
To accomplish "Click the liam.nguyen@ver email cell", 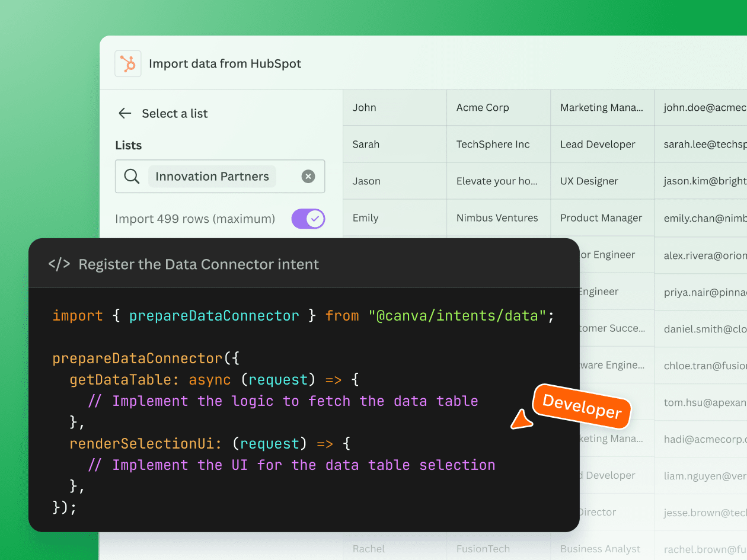I will tap(701, 475).
